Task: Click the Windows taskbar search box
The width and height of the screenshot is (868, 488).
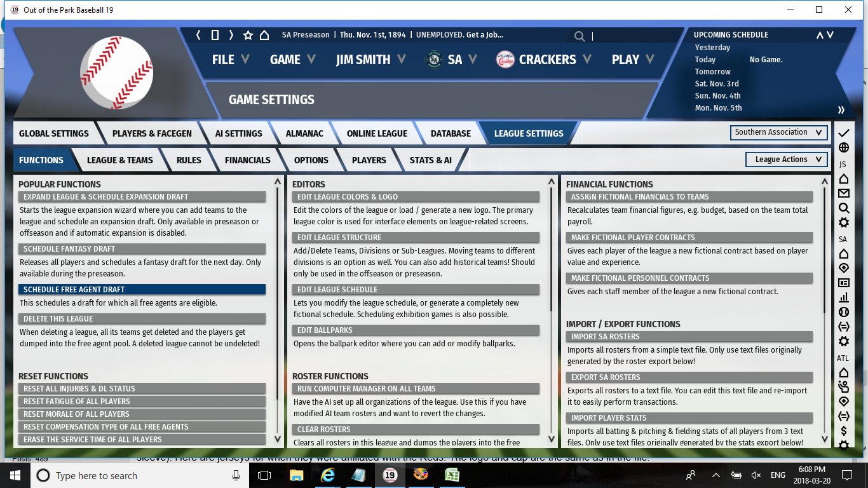Action: (140, 475)
